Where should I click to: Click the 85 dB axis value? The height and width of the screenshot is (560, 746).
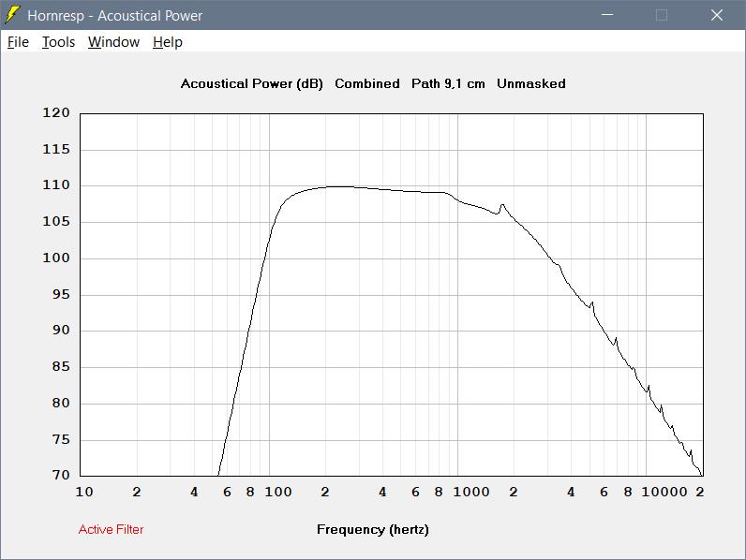coord(61,366)
